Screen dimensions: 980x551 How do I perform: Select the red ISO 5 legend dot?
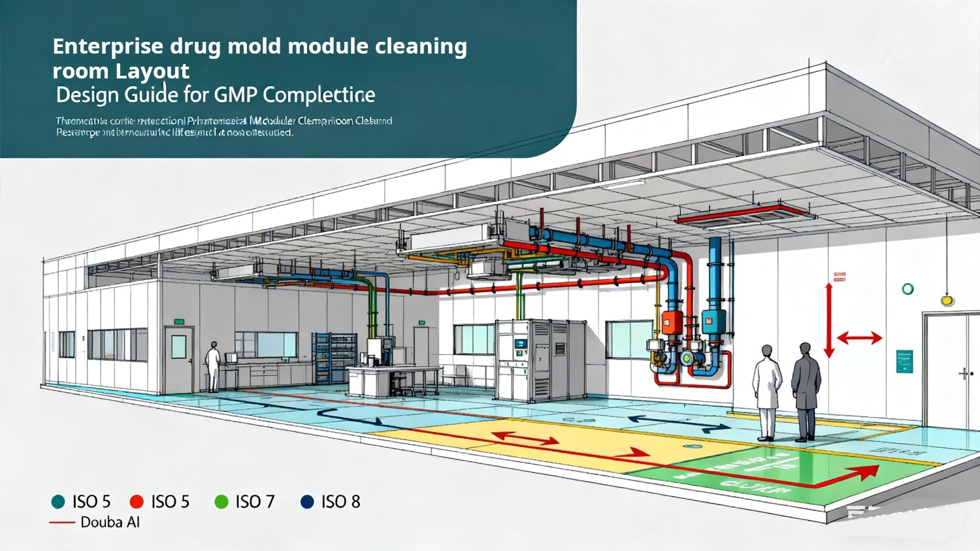point(137,502)
